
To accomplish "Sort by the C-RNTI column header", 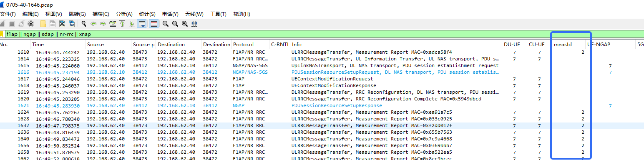I will [279, 44].
